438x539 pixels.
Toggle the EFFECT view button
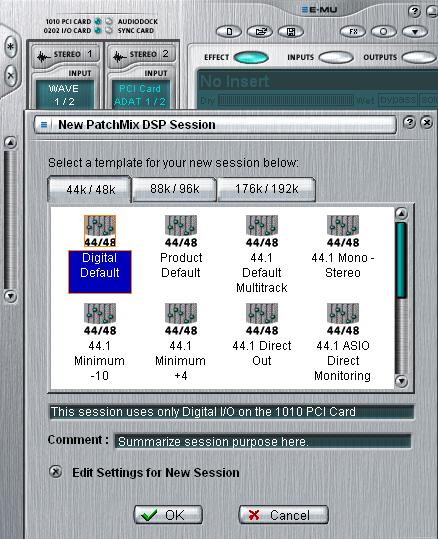(x=251, y=57)
